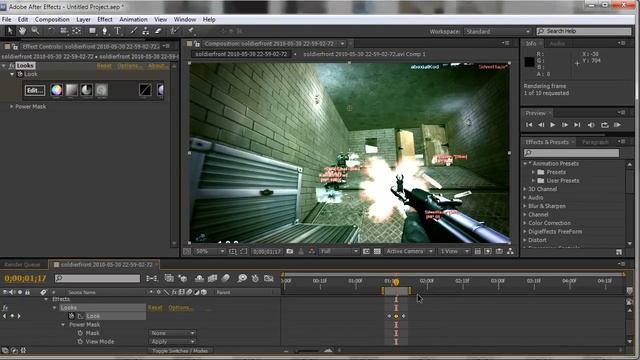This screenshot has height=360, width=640.
Task: Click Reset link in Effect Controls panel
Action: click(x=104, y=66)
